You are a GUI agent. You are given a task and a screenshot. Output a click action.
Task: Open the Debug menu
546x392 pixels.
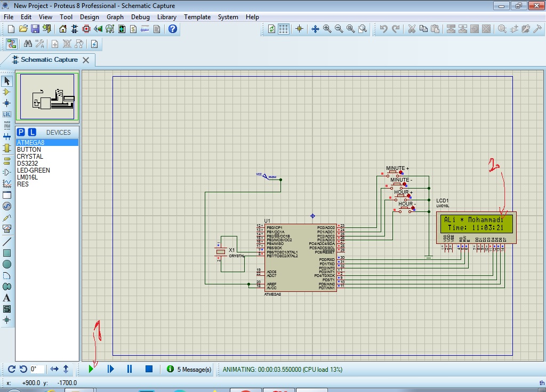[140, 17]
